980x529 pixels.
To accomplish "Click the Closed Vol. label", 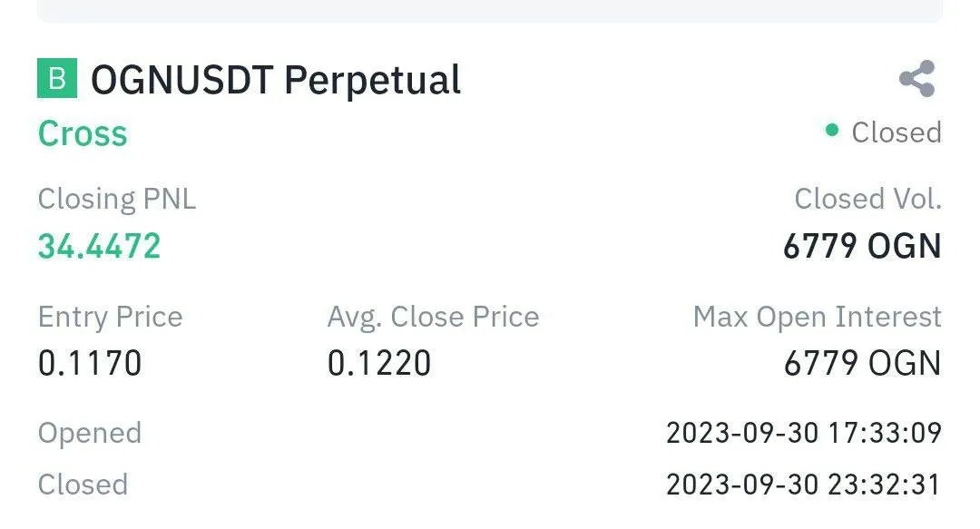I will pos(867,199).
